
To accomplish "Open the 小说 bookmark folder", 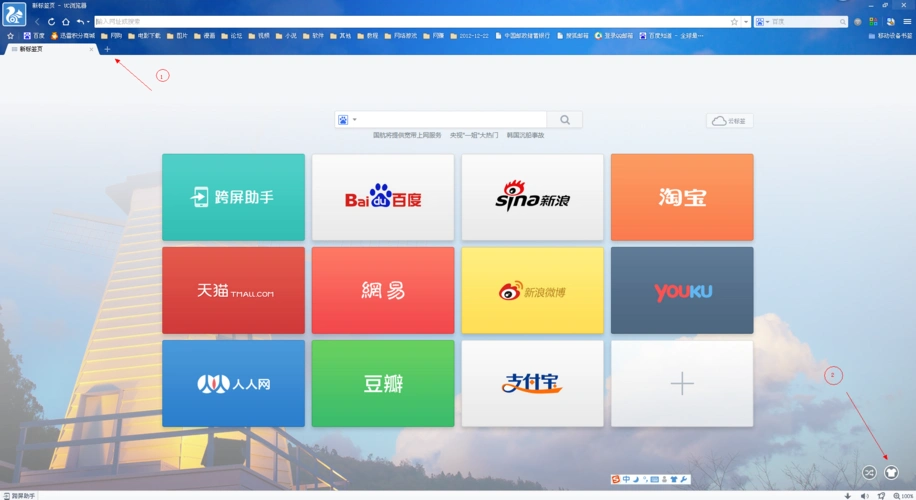I will pos(286,36).
